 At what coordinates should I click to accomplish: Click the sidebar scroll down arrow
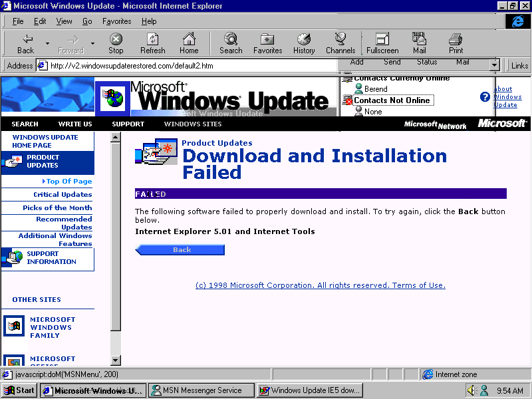[116, 360]
